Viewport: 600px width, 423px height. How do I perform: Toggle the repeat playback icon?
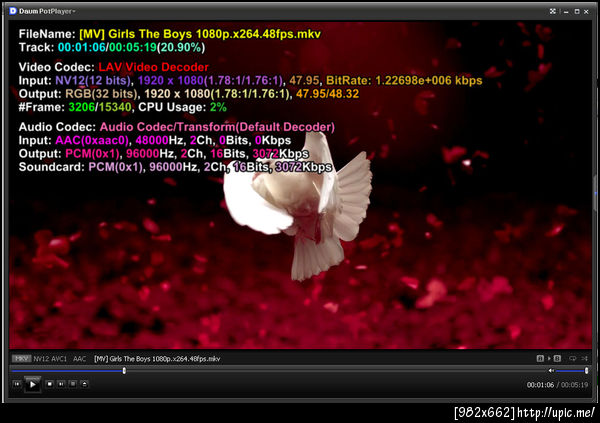tap(572, 358)
